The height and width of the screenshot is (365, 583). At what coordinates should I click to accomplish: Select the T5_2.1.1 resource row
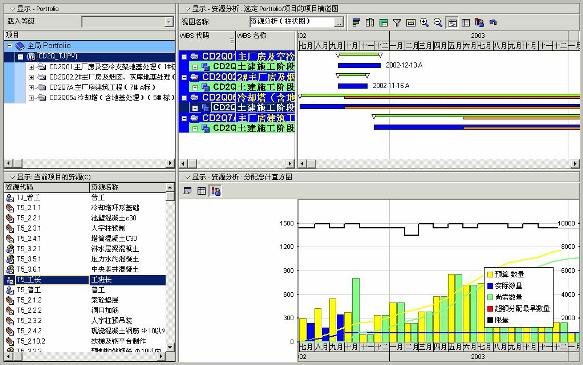click(x=85, y=208)
